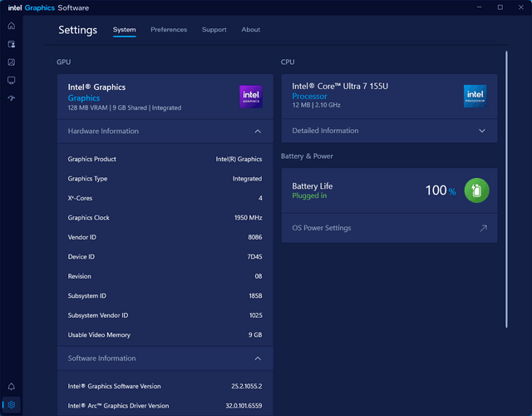Click the green battery charging icon
532x416 pixels.
476,191
